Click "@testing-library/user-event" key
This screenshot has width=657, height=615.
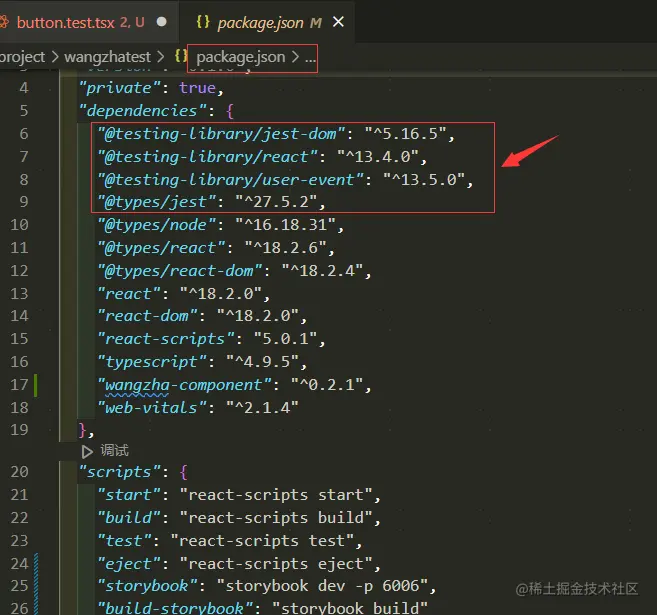click(x=230, y=180)
